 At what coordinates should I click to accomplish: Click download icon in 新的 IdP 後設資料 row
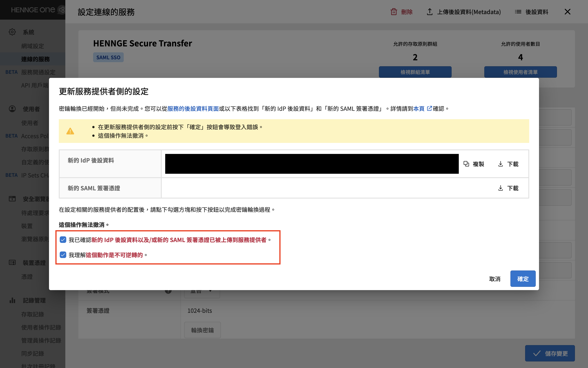pyautogui.click(x=500, y=164)
